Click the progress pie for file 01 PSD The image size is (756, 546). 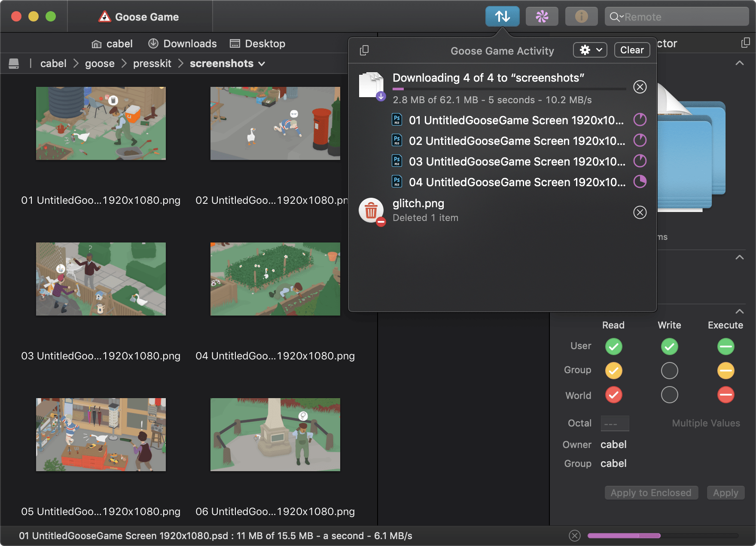(640, 120)
